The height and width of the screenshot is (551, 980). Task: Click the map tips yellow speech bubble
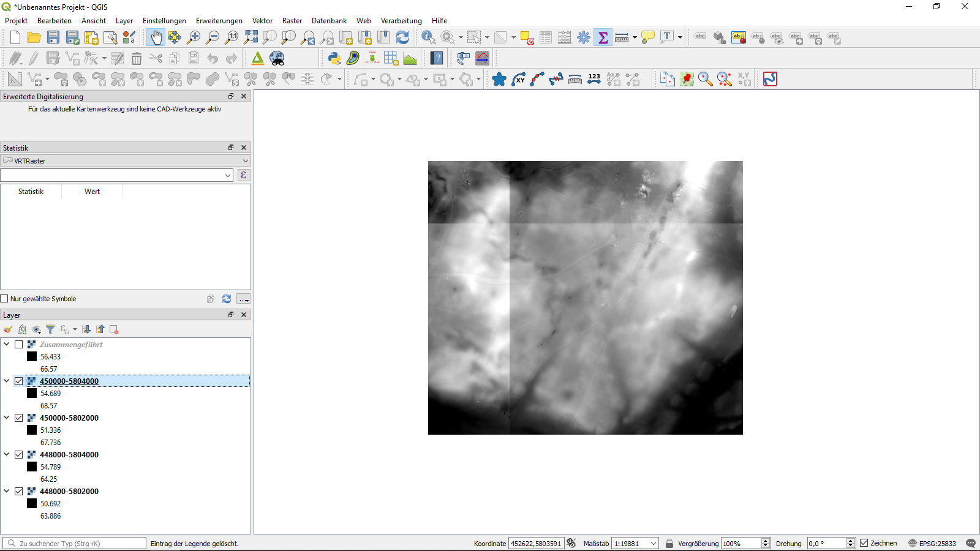pyautogui.click(x=648, y=37)
